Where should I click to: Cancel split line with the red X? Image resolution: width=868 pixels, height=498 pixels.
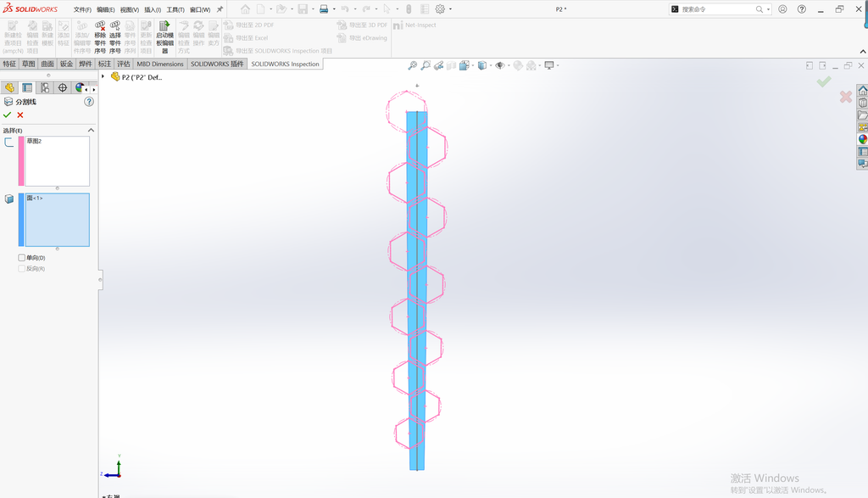pos(20,115)
